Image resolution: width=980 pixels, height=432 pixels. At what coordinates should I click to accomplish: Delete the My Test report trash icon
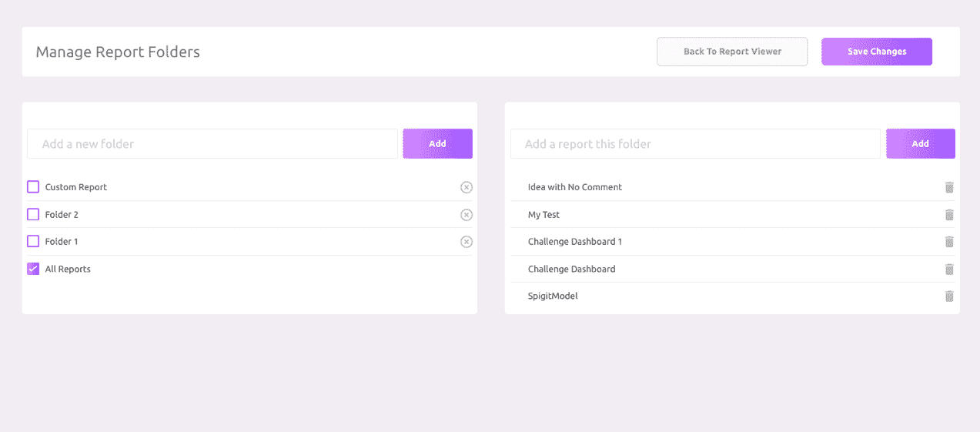[x=949, y=215]
